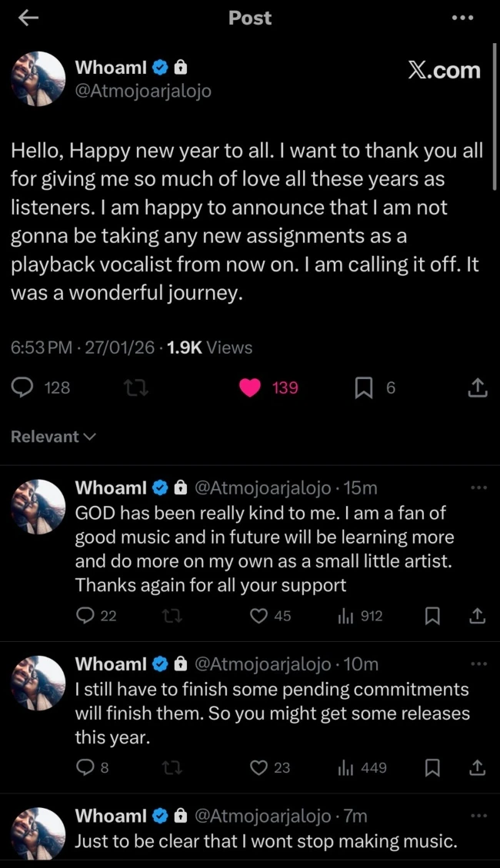Image resolution: width=500 pixels, height=868 pixels.
Task: Open the reply composer on the main post
Action: 22,387
